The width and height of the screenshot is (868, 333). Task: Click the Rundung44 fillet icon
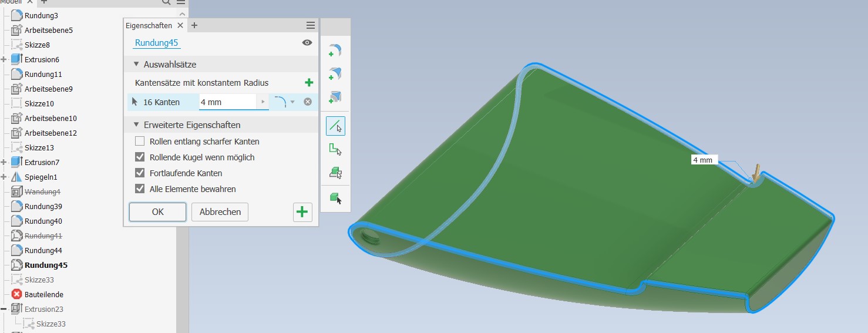point(16,250)
